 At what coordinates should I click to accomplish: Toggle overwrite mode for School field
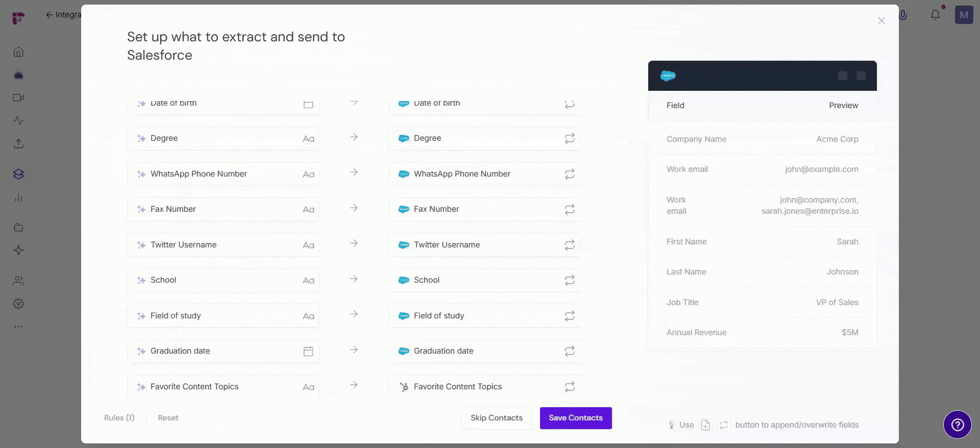(570, 280)
